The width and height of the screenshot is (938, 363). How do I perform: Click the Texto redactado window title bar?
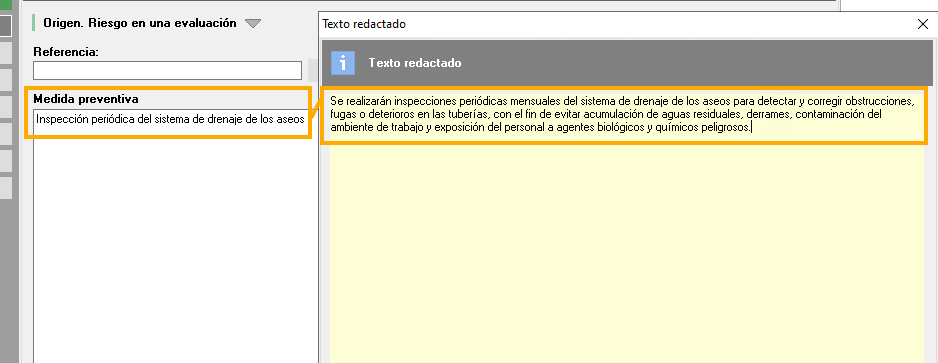(x=616, y=24)
